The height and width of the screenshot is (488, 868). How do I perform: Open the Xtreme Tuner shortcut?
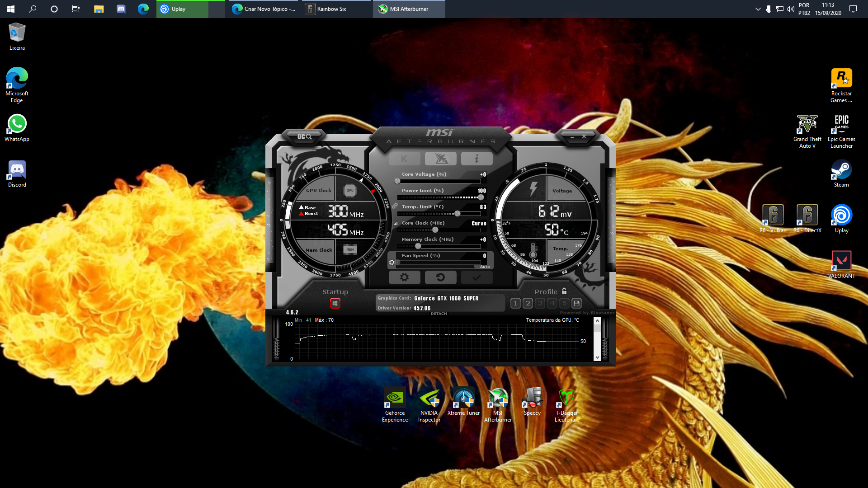pyautogui.click(x=463, y=402)
